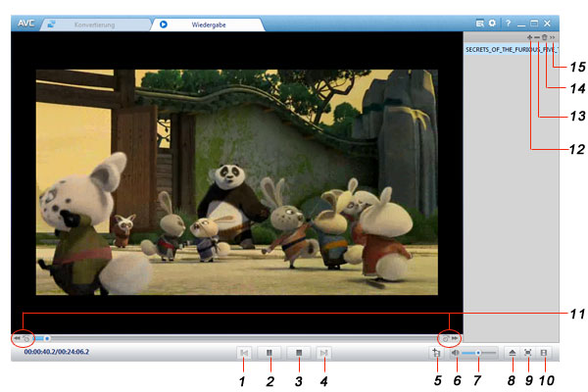Jump to the previous track

click(244, 353)
